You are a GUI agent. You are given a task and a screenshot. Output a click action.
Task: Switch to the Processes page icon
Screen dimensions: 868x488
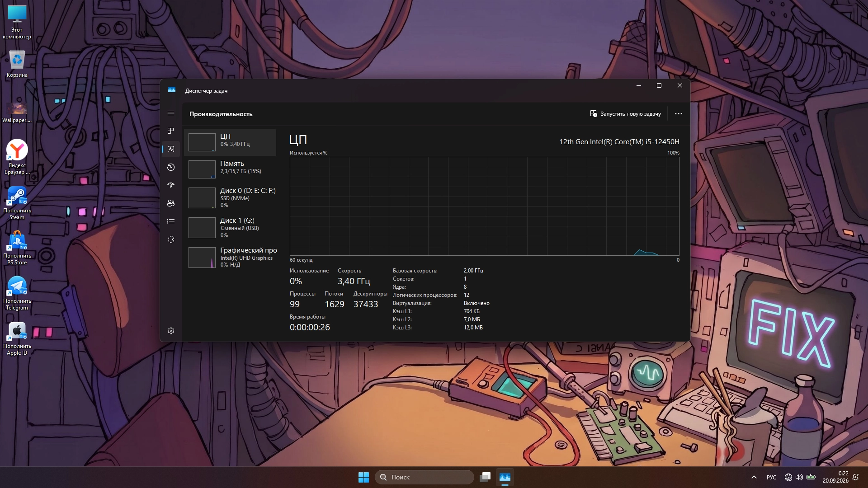coord(171,131)
